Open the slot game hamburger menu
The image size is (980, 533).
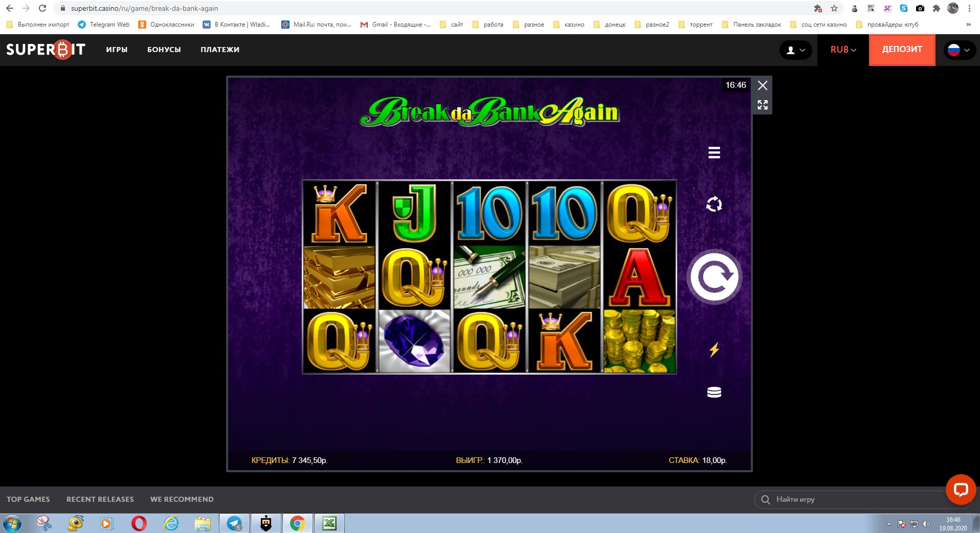pos(714,152)
